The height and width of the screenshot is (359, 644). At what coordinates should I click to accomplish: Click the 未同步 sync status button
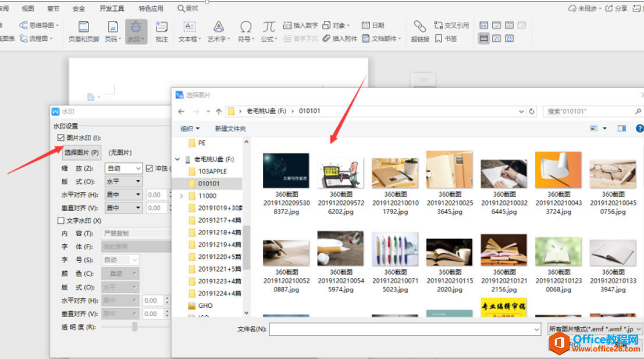(585, 8)
